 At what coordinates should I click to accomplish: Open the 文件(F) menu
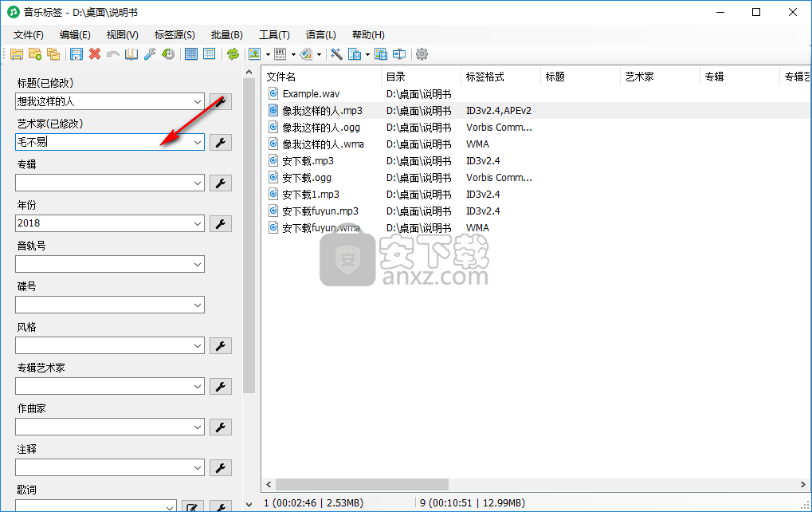pyautogui.click(x=29, y=35)
